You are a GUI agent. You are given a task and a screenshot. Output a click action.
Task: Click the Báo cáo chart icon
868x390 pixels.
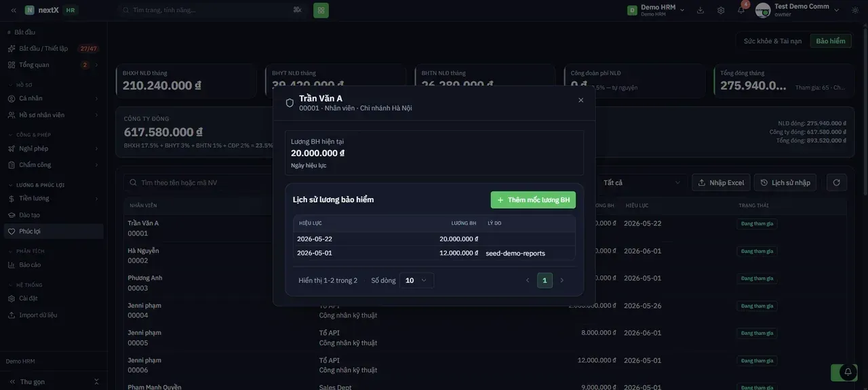coord(12,265)
